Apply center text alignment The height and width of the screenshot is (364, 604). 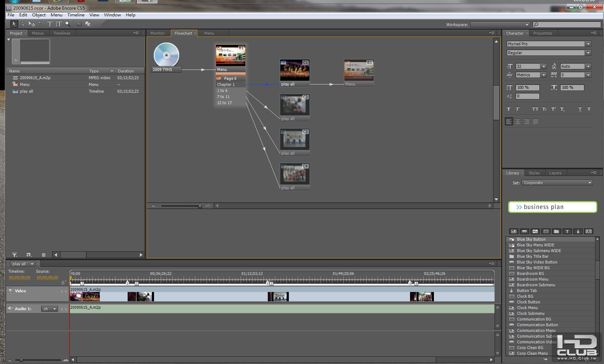point(517,122)
